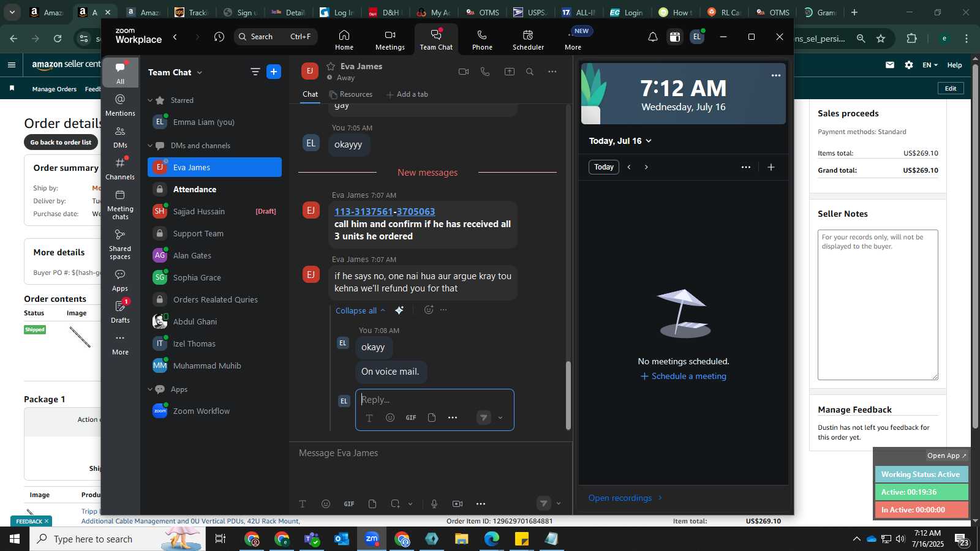Open the calendar panel options menu
This screenshot has width=980, height=551.
(x=746, y=167)
